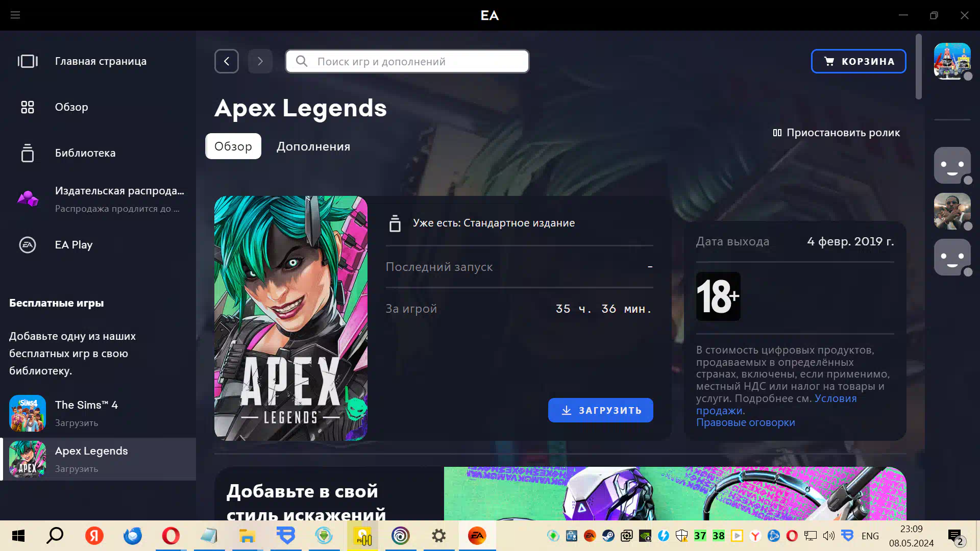Select The Sims 4 in free games list
The width and height of the screenshot is (980, 551).
(98, 413)
